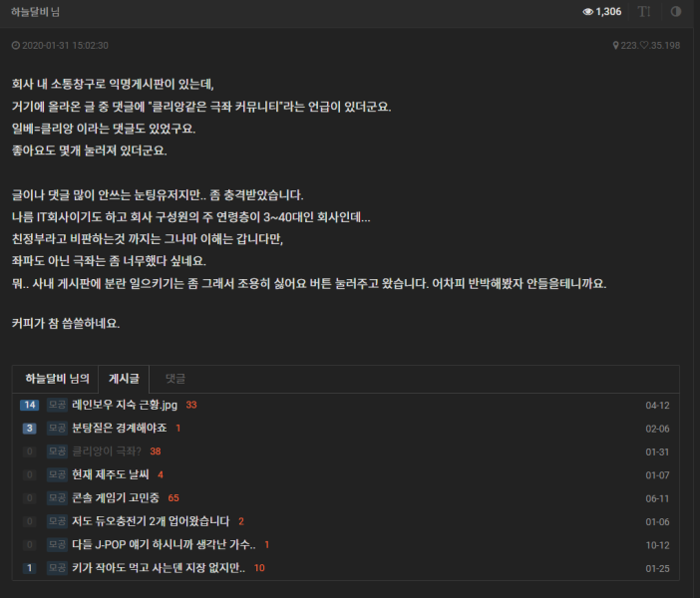Click the line 일베=클리앙 이라는 댓글도 있었구요.
Viewport: 700px width, 598px height.
point(104,129)
